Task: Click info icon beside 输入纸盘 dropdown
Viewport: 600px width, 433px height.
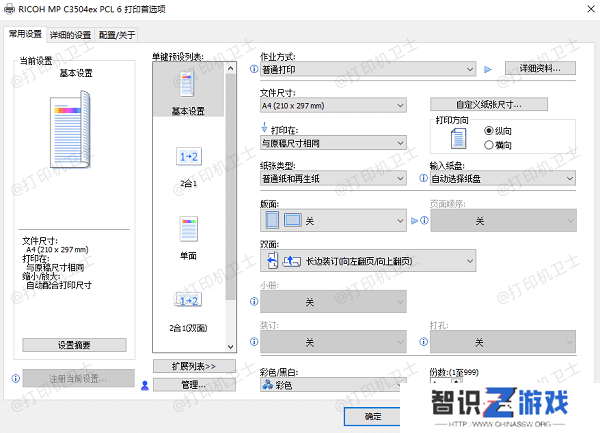Action: [x=423, y=178]
